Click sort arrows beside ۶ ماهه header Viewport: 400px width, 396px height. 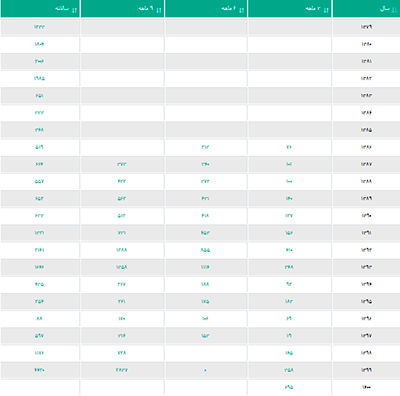(242, 10)
